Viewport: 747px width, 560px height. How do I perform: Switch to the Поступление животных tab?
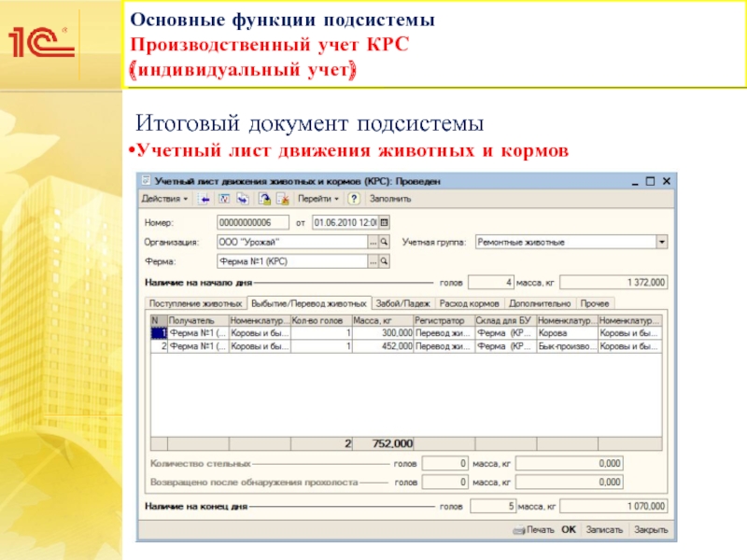[x=195, y=303]
